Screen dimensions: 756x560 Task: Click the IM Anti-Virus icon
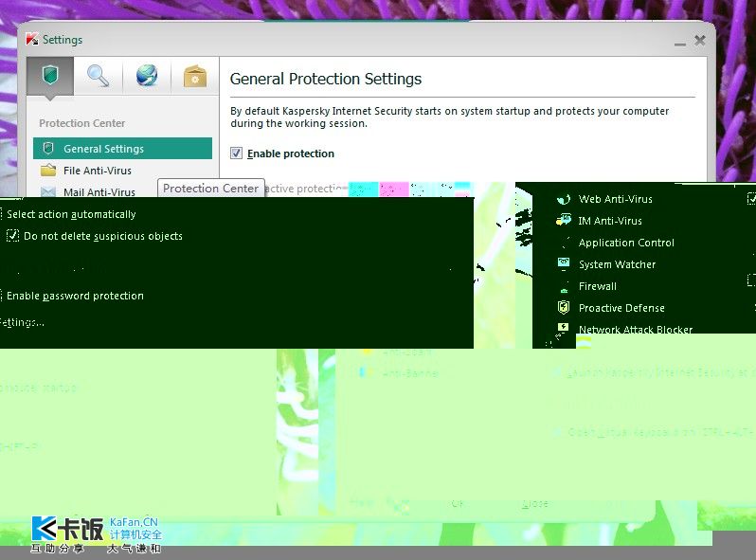point(563,221)
